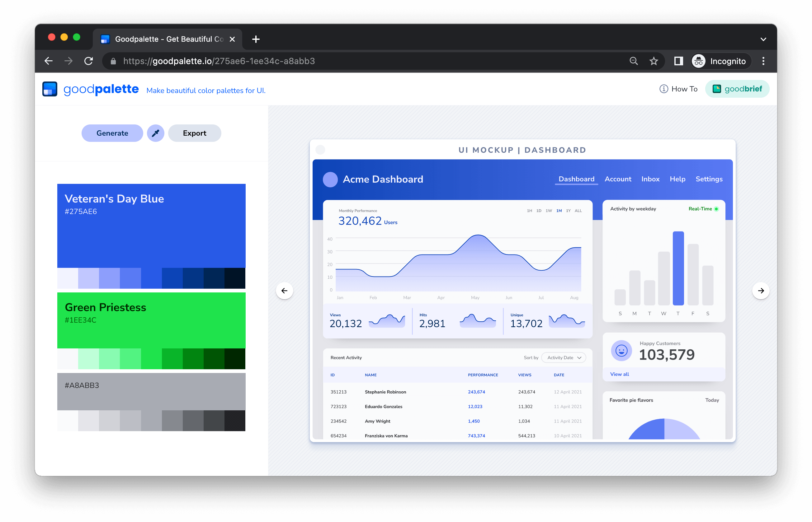Click the Export button
Viewport: 812px width, 522px height.
tap(194, 133)
